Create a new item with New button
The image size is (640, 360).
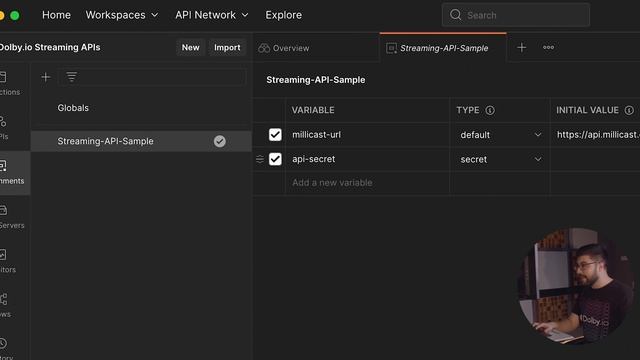(x=191, y=47)
